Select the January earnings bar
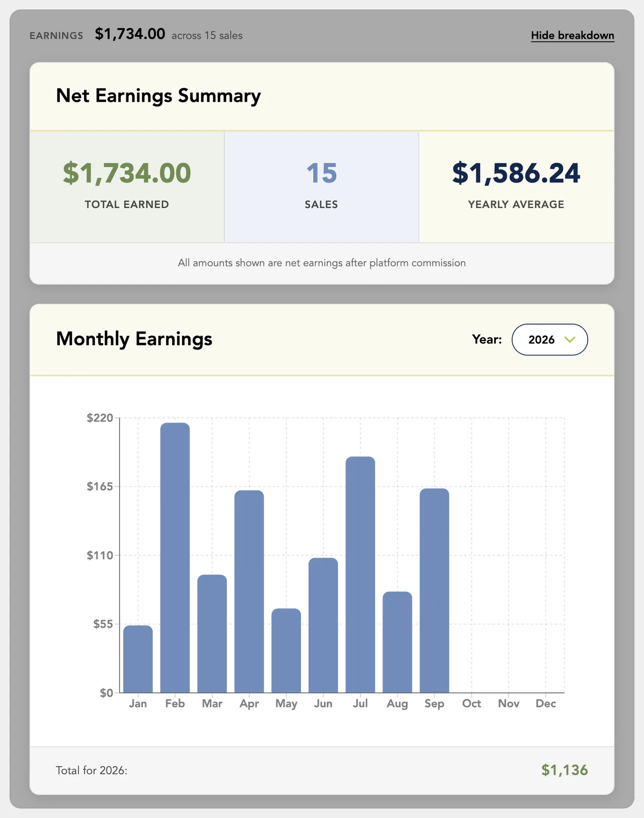644x818 pixels. click(138, 659)
